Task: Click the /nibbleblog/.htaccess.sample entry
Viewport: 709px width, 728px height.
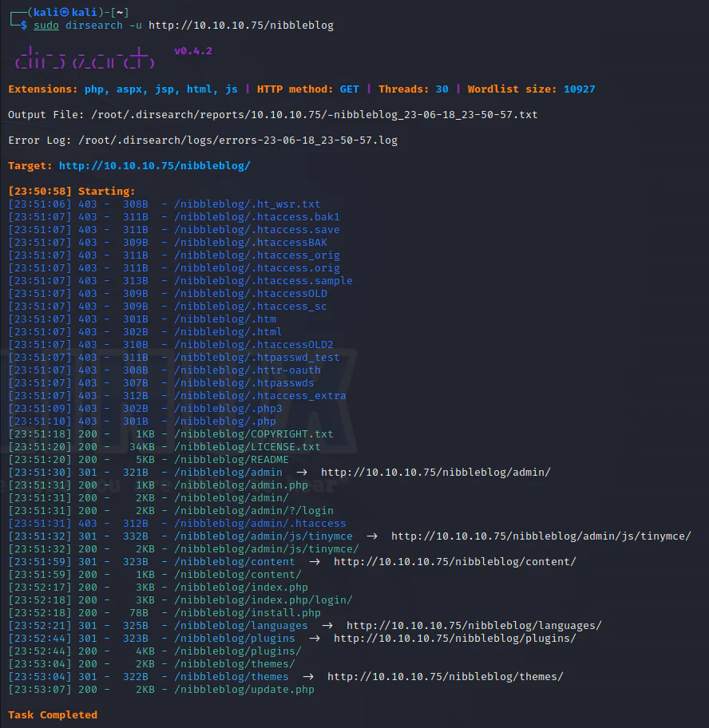Action: click(263, 281)
